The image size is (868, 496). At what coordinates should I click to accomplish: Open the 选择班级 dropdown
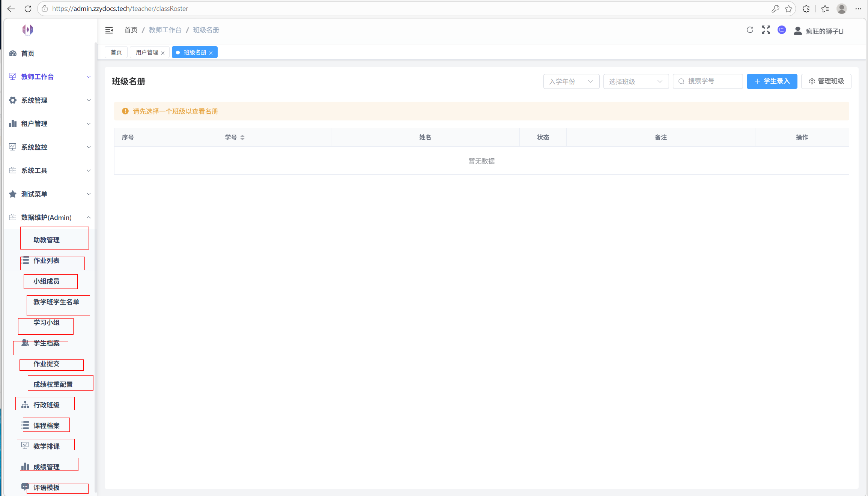(x=635, y=81)
